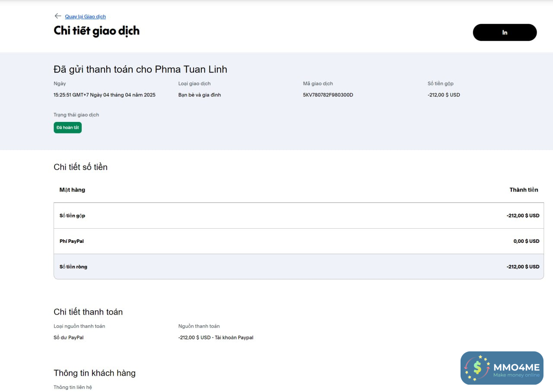The image size is (553, 392).
Task: Click the "Số dư PayPal" payment source type
Action: [68, 338]
